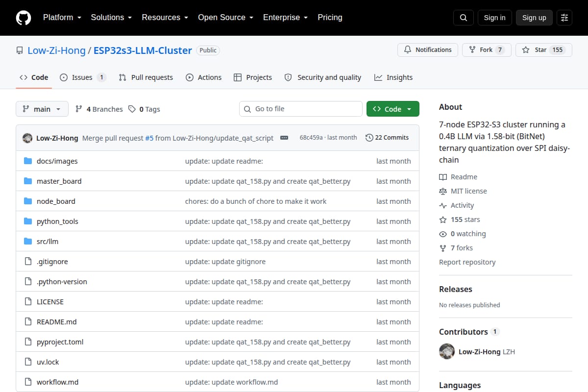Open the green Code dropdown button

tap(393, 109)
